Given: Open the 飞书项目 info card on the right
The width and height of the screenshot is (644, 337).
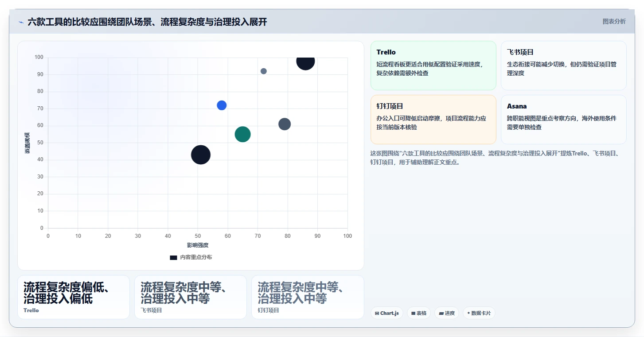Looking at the screenshot, I should pos(564,66).
